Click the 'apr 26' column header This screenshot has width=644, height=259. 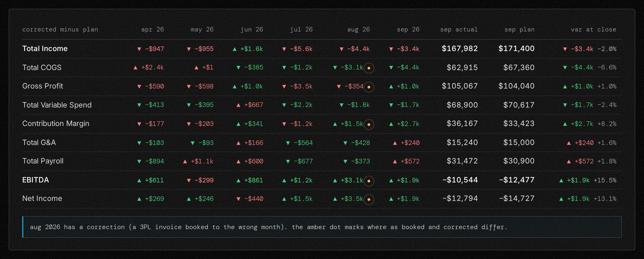coord(153,29)
